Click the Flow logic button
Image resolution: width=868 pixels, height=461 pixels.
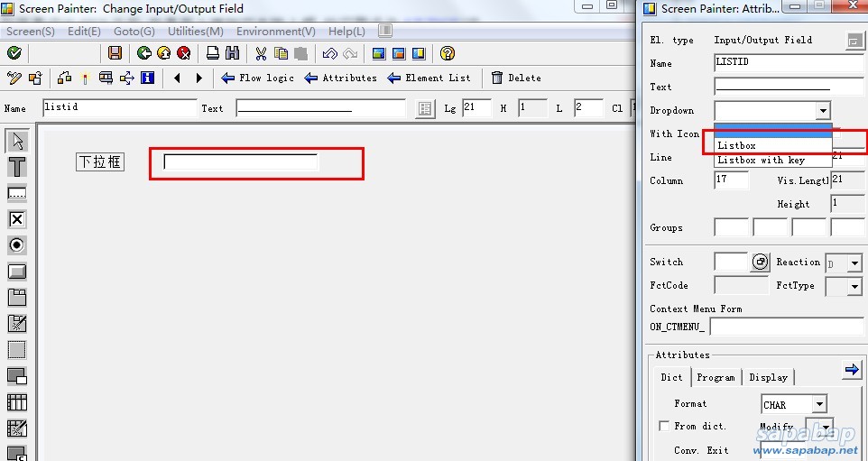258,78
